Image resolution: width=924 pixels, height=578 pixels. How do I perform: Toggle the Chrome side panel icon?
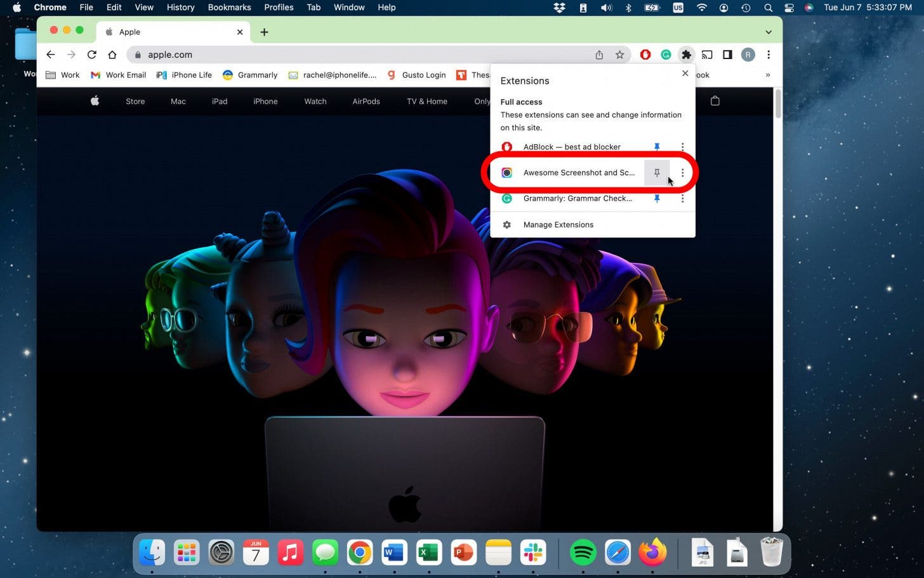tap(727, 55)
